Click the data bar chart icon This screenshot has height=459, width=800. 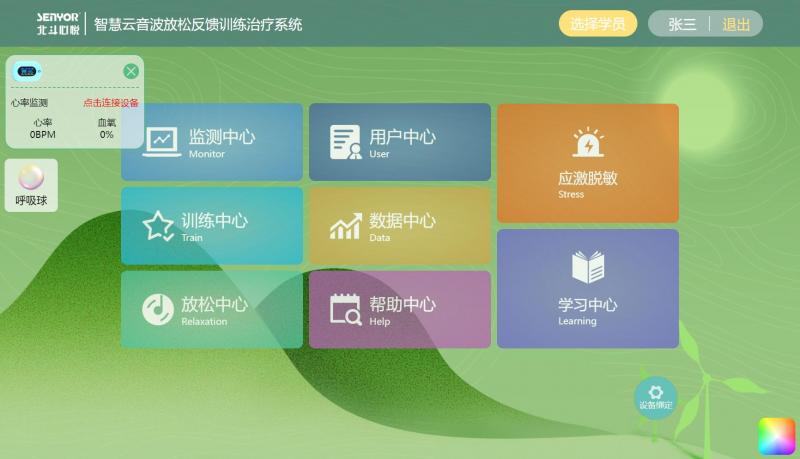(x=345, y=226)
